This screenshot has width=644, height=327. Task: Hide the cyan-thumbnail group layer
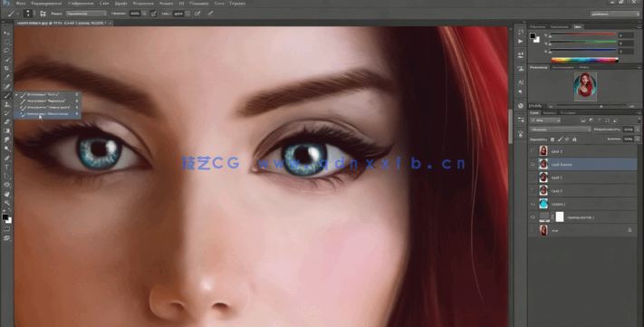[x=533, y=204]
